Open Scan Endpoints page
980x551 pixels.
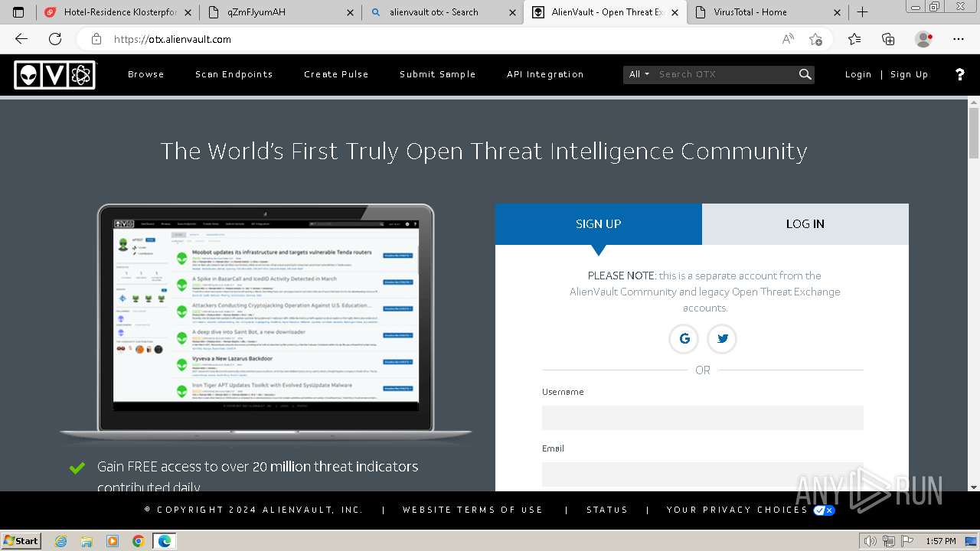[234, 74]
